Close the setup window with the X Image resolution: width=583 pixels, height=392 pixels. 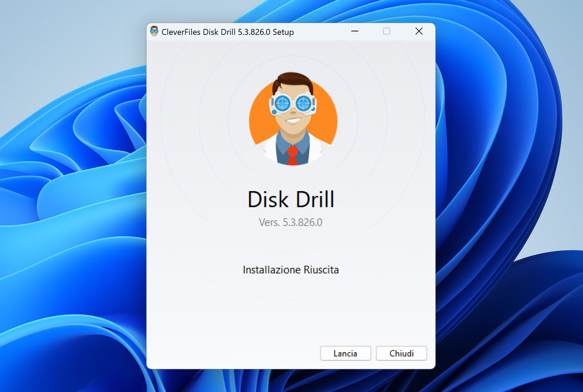pos(419,31)
